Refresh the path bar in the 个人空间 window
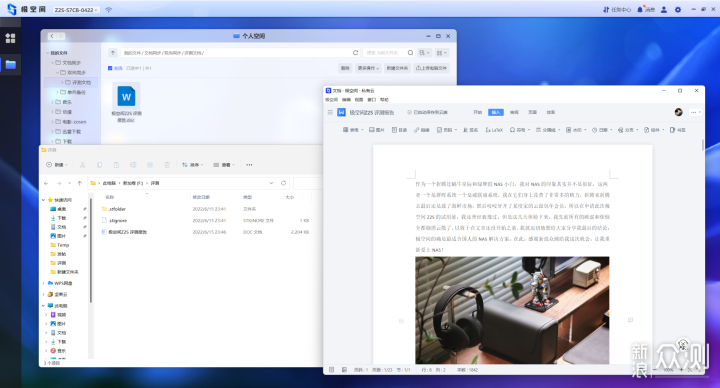This screenshot has width=720, height=388. 355,53
